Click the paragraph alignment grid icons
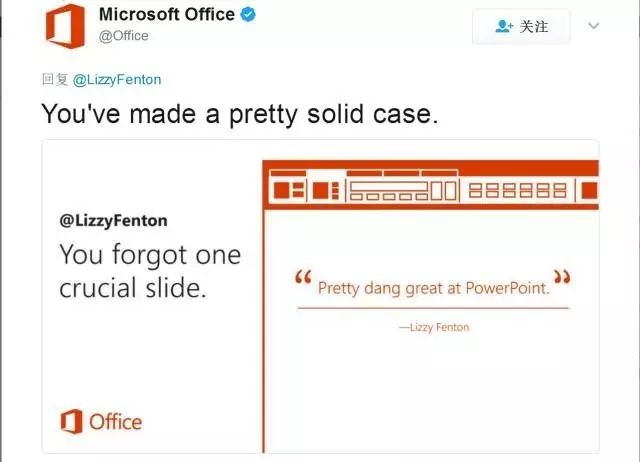 [518, 191]
